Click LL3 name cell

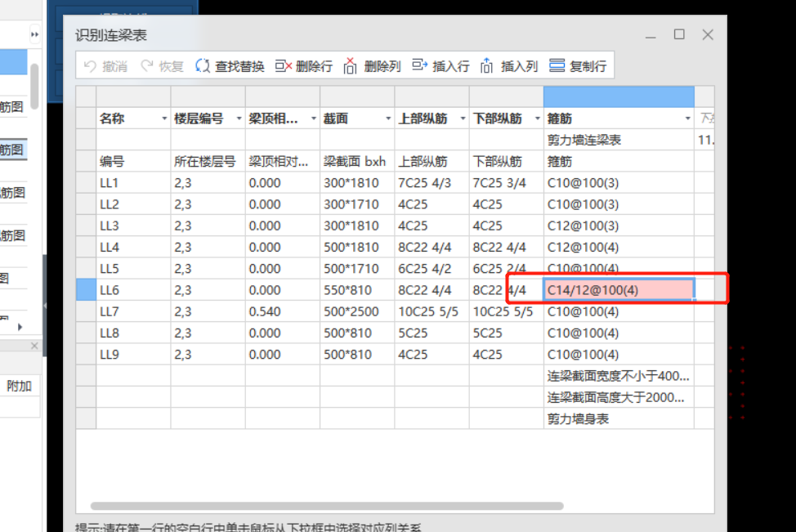pyautogui.click(x=133, y=226)
